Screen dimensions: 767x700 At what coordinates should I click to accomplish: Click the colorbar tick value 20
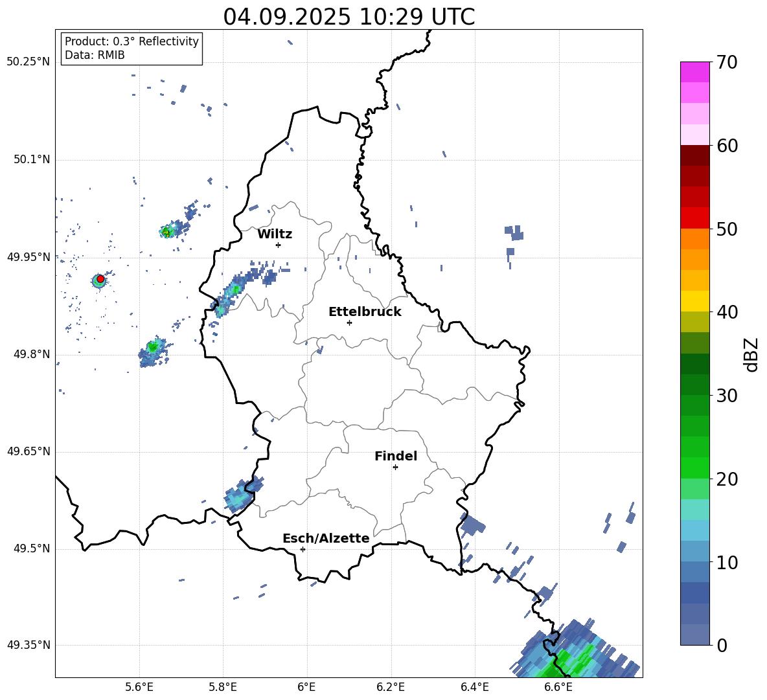point(727,479)
